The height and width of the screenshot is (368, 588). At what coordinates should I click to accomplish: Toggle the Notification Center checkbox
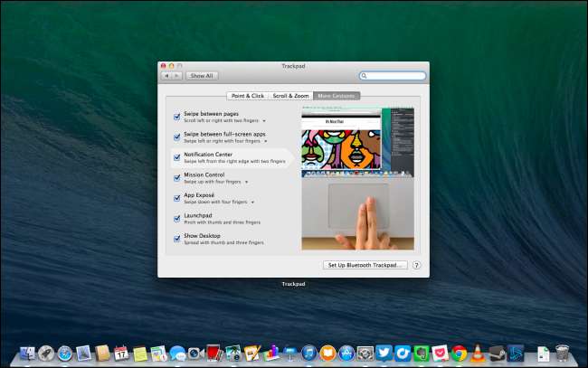click(x=176, y=156)
